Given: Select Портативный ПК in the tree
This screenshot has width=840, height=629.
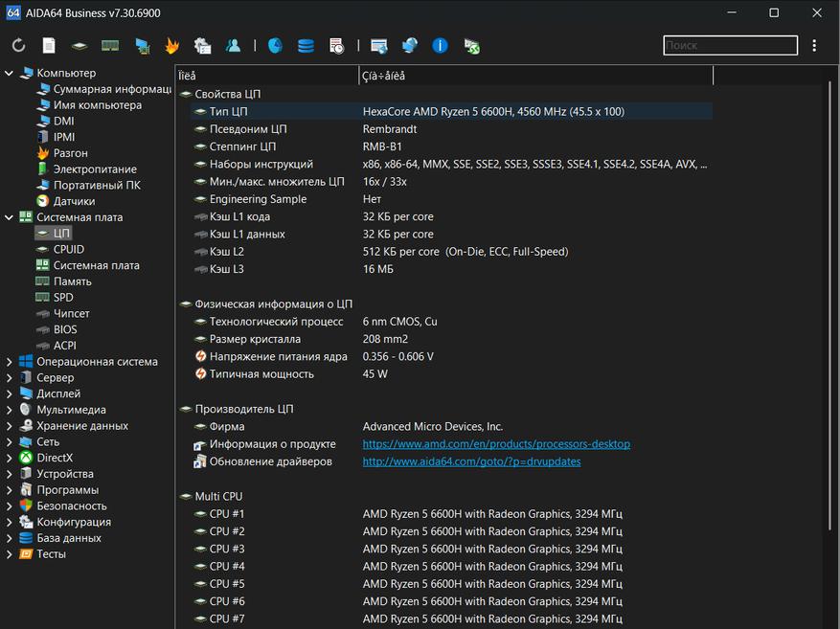Looking at the screenshot, I should (x=88, y=185).
